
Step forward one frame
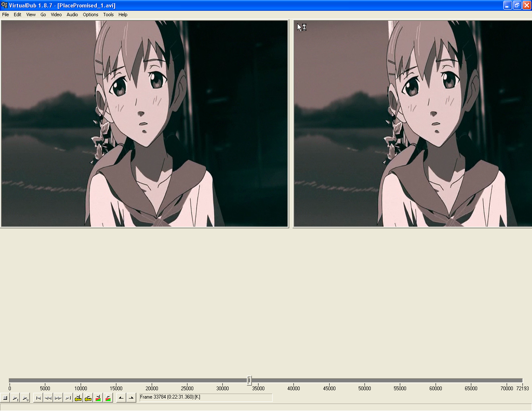(58, 398)
